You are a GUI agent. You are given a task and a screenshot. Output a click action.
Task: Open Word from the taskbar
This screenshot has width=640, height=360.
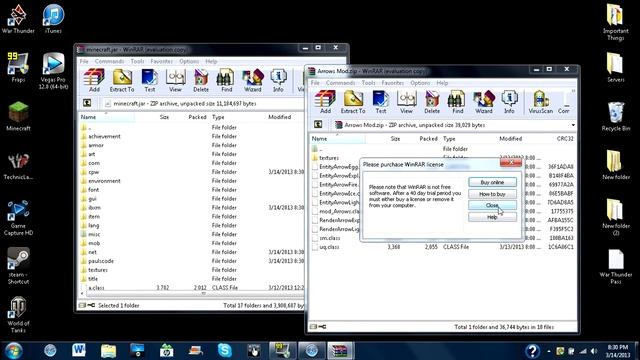(x=78, y=350)
